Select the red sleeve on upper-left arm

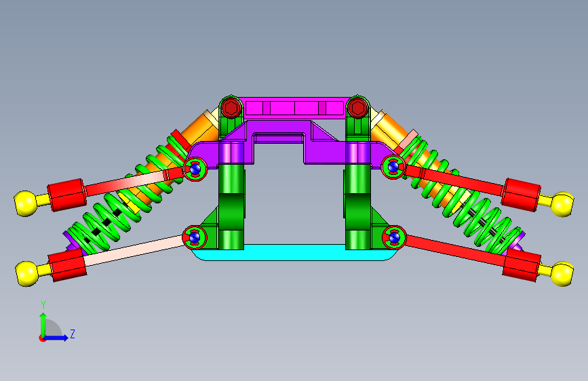66,195
